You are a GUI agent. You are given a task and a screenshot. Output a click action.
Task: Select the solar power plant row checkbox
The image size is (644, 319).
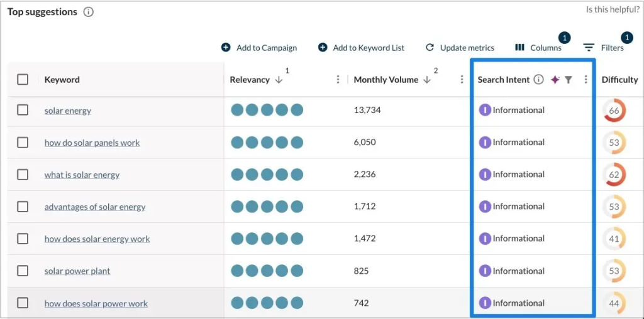23,271
